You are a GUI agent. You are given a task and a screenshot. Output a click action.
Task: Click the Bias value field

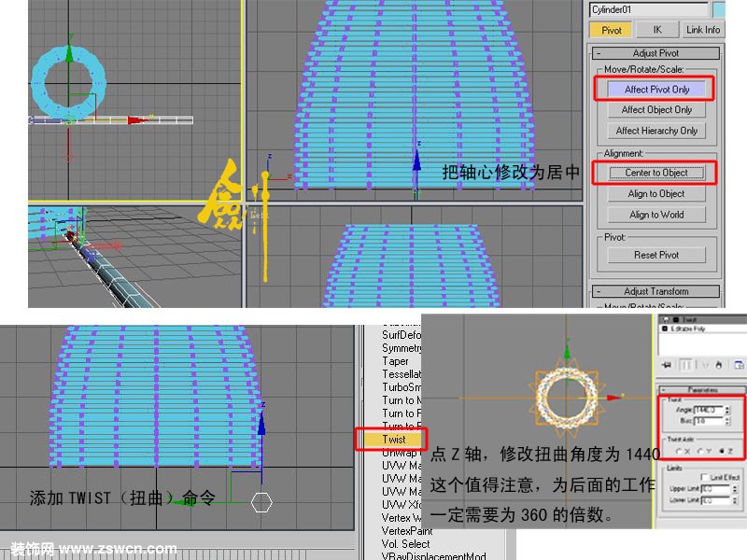(709, 421)
